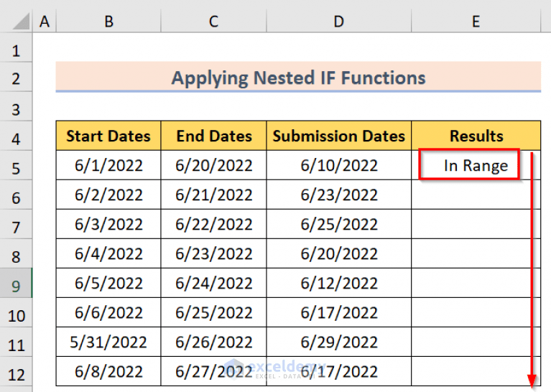
Task: Select start date cell 6/4/2022
Action: (x=108, y=254)
